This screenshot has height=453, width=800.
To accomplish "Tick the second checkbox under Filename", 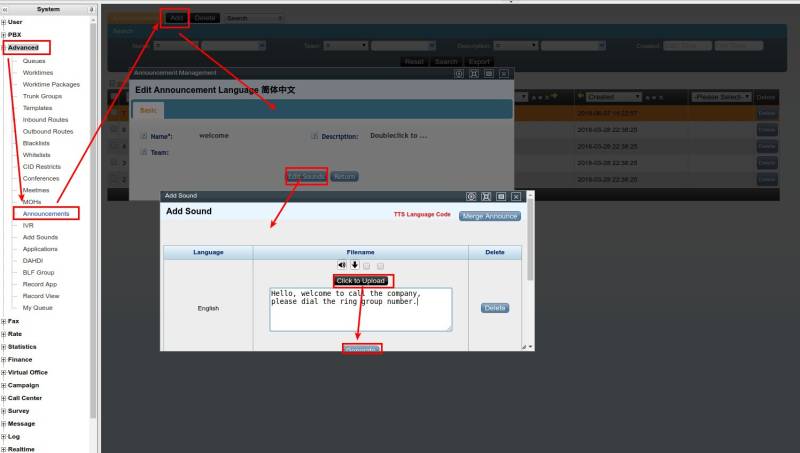I will pyautogui.click(x=380, y=266).
